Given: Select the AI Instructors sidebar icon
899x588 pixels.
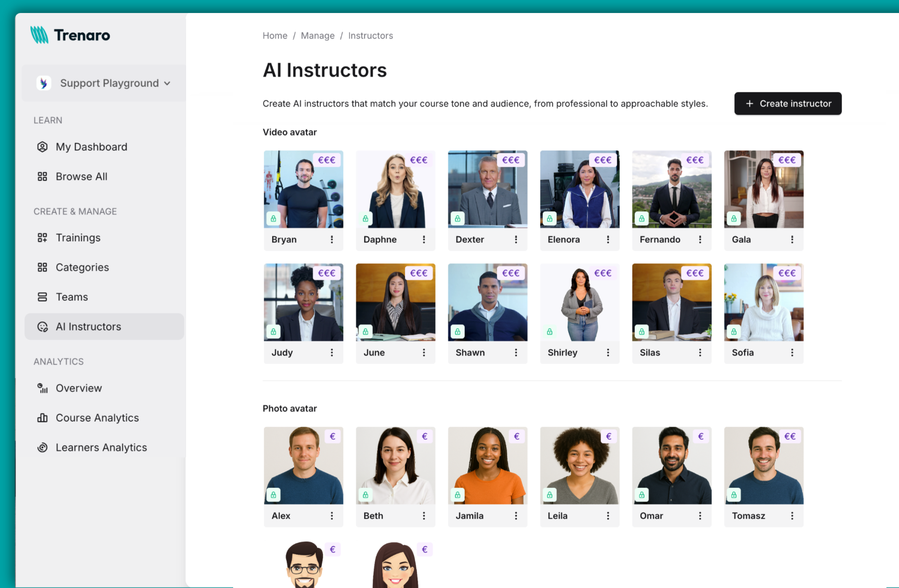Looking at the screenshot, I should (x=43, y=326).
